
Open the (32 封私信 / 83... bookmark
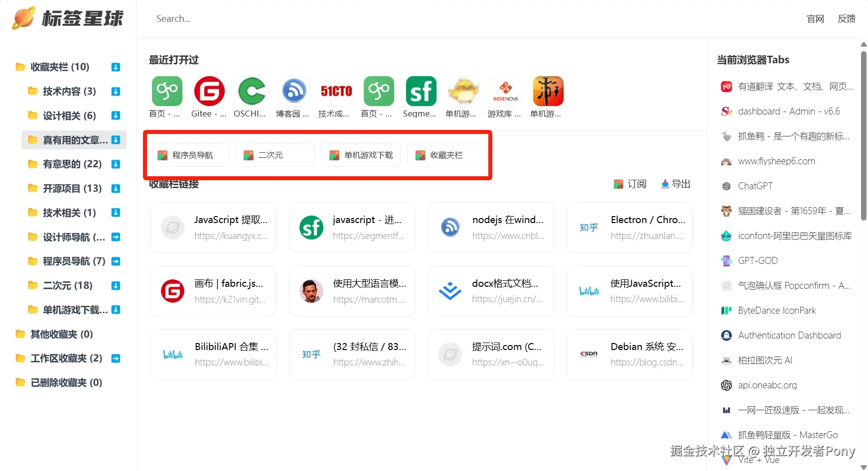click(x=352, y=354)
